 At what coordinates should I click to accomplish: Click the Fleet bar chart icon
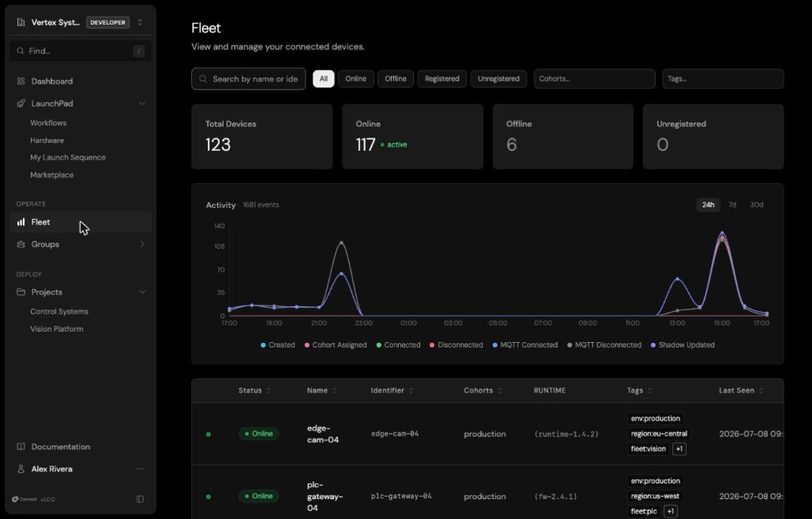21,222
